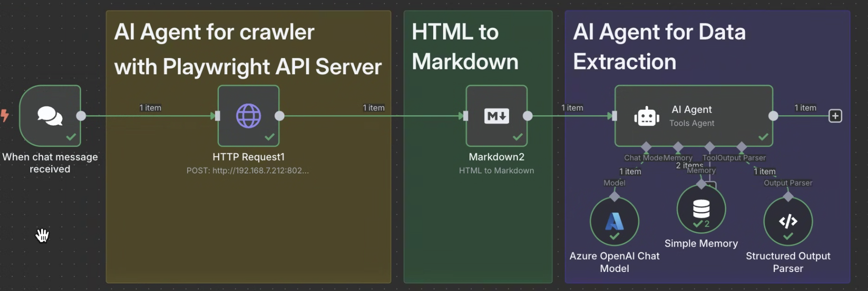Click the output connector of HTTP Request1

(279, 116)
